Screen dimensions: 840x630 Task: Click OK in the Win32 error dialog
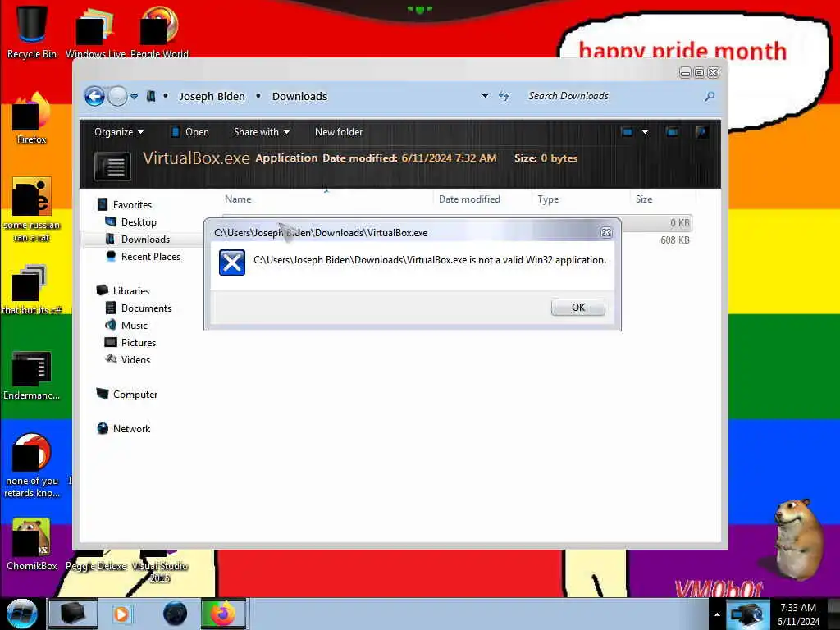pos(578,307)
